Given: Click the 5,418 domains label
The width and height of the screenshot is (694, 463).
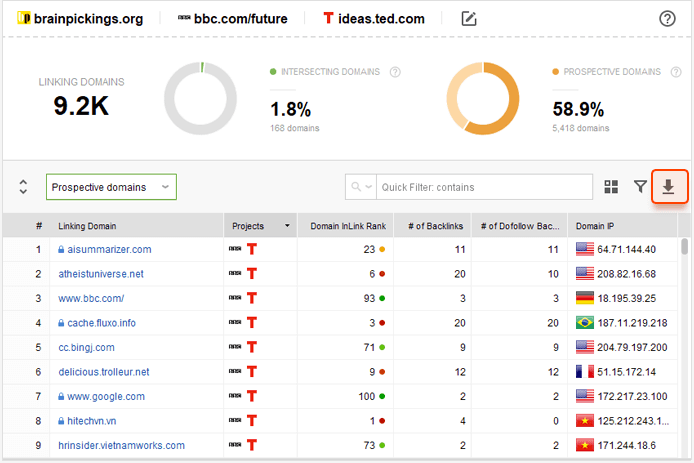Looking at the screenshot, I should click(x=581, y=128).
